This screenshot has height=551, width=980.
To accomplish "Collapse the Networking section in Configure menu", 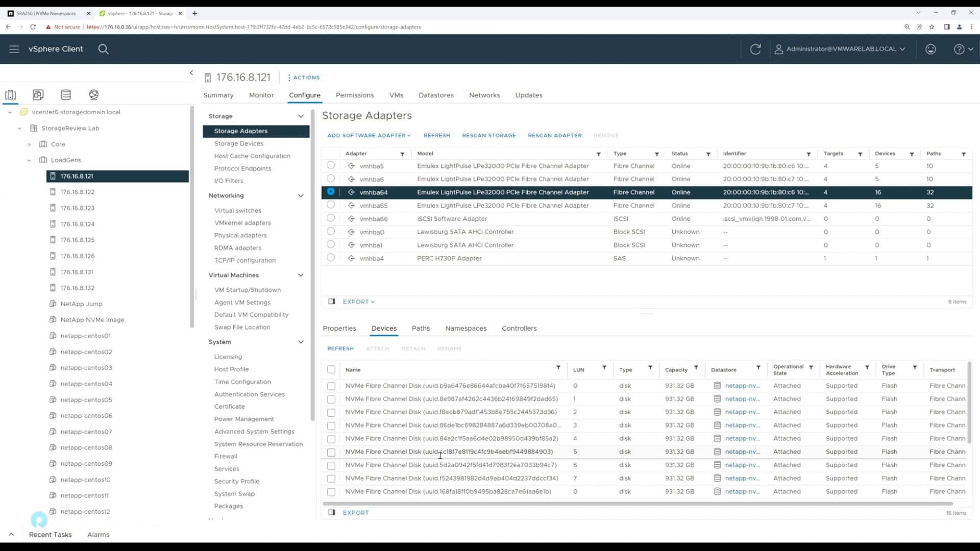I will click(301, 196).
